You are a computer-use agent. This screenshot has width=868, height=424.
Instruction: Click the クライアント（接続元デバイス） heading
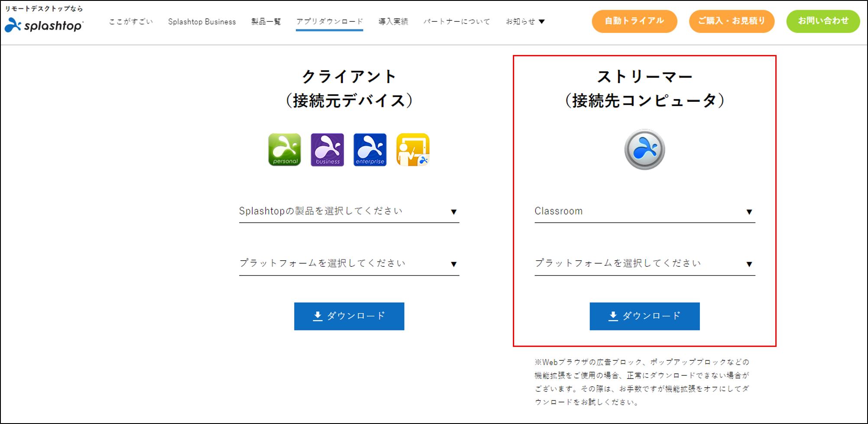(x=349, y=88)
